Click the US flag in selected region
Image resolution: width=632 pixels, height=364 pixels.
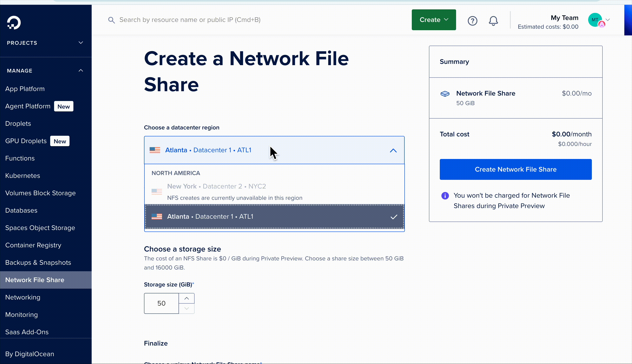tap(155, 150)
